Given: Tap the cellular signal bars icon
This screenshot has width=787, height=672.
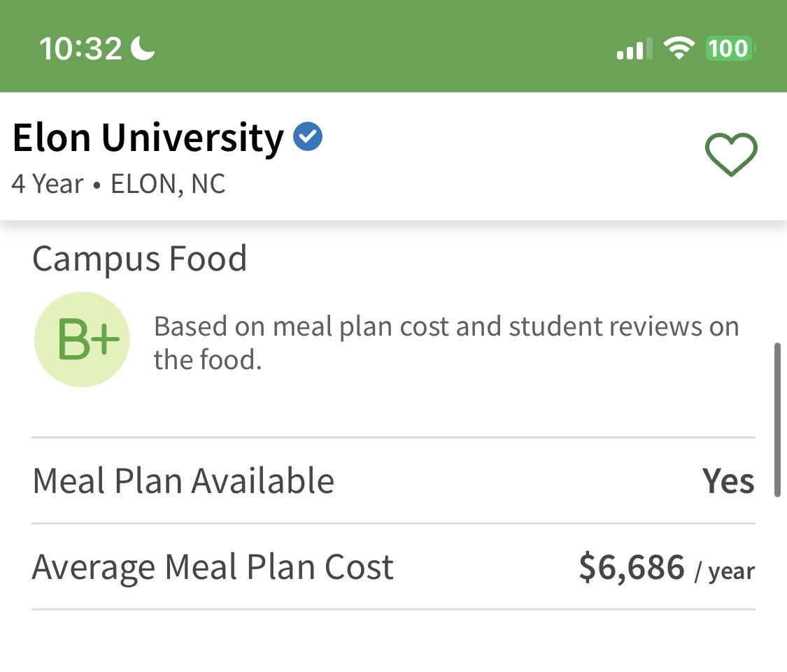Looking at the screenshot, I should tap(634, 49).
